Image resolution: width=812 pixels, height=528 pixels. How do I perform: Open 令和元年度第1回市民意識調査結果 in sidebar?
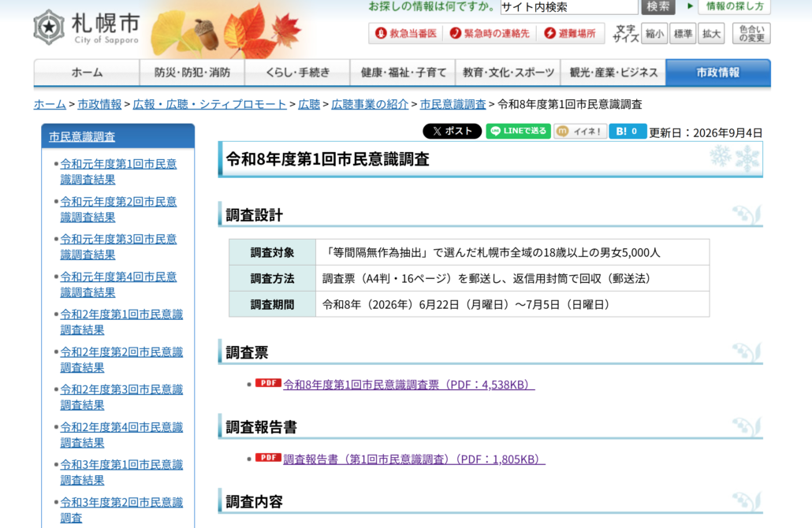(118, 171)
